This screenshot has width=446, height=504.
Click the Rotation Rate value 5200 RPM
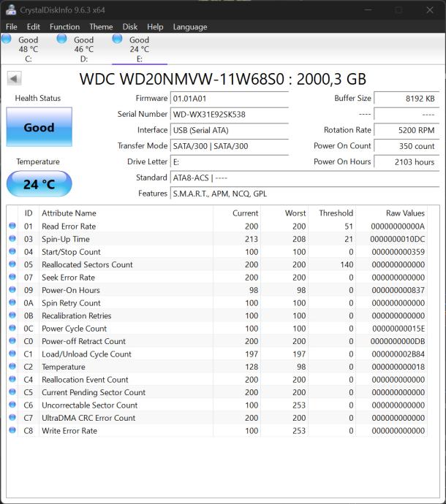407,130
